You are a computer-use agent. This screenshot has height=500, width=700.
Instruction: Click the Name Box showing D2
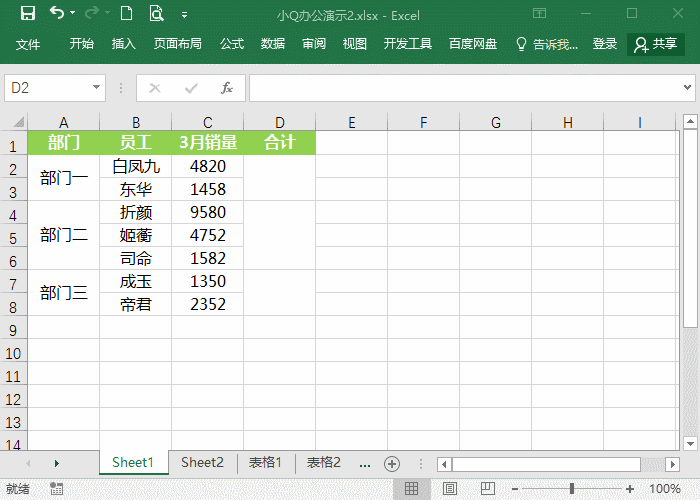(x=48, y=88)
